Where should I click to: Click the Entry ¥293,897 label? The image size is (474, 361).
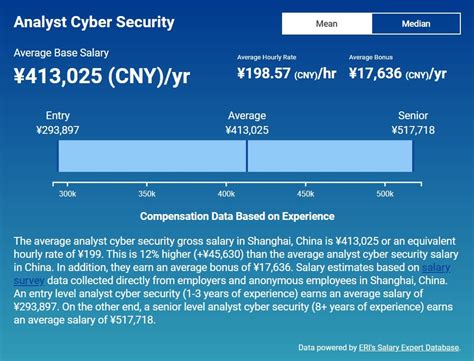[58, 123]
